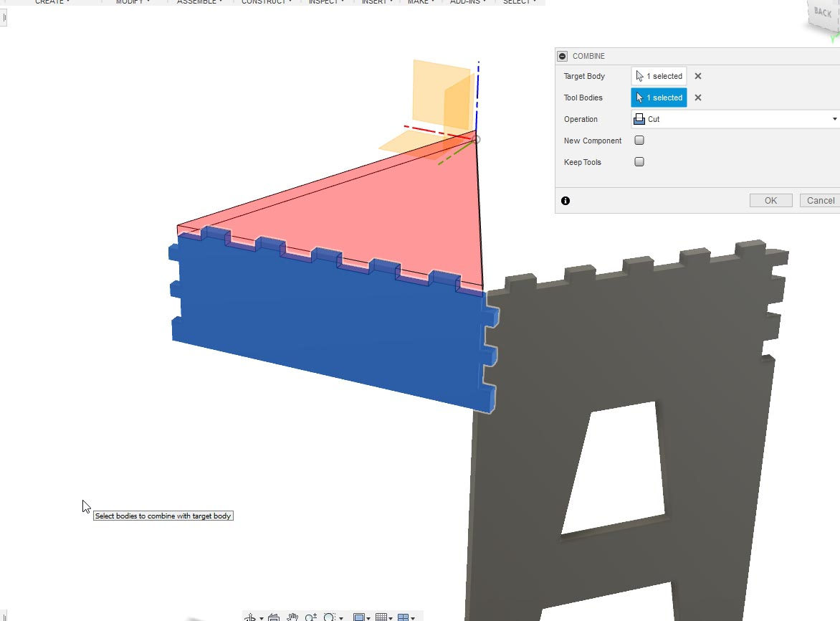Expand the Grid and Snaps dropdown arrow

point(391,618)
